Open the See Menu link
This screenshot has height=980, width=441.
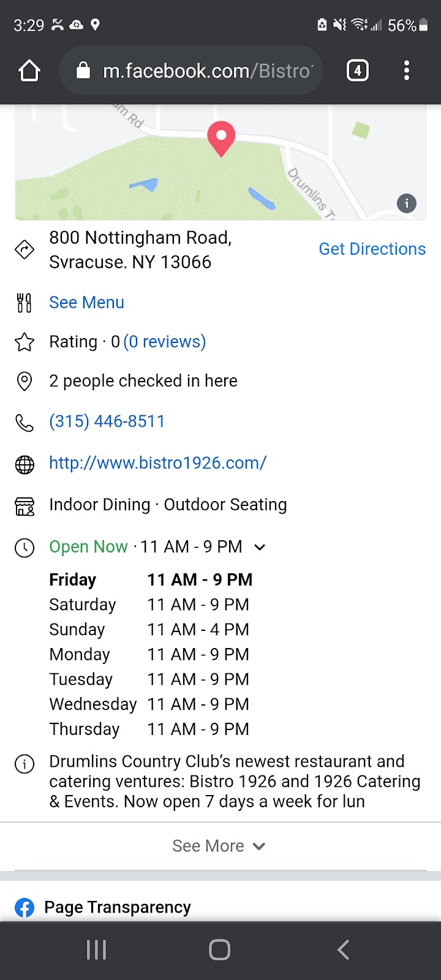(86, 303)
